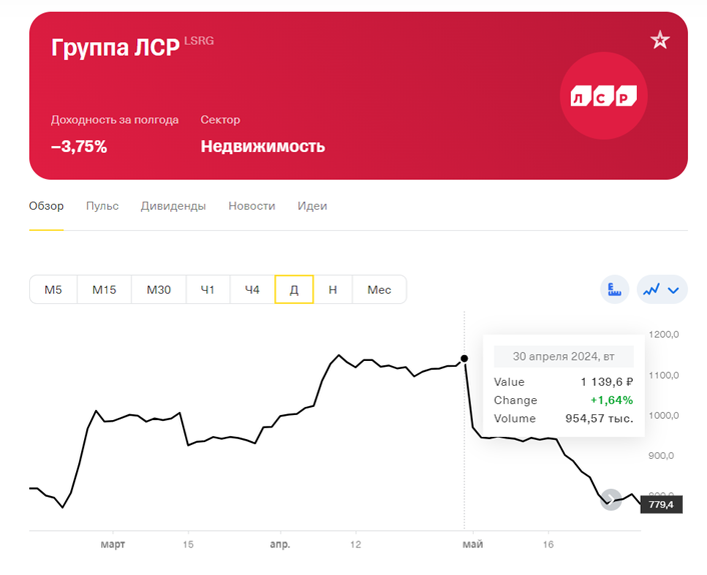Click the 779,4 current price label
Image resolution: width=707 pixels, height=575 pixels.
[661, 504]
